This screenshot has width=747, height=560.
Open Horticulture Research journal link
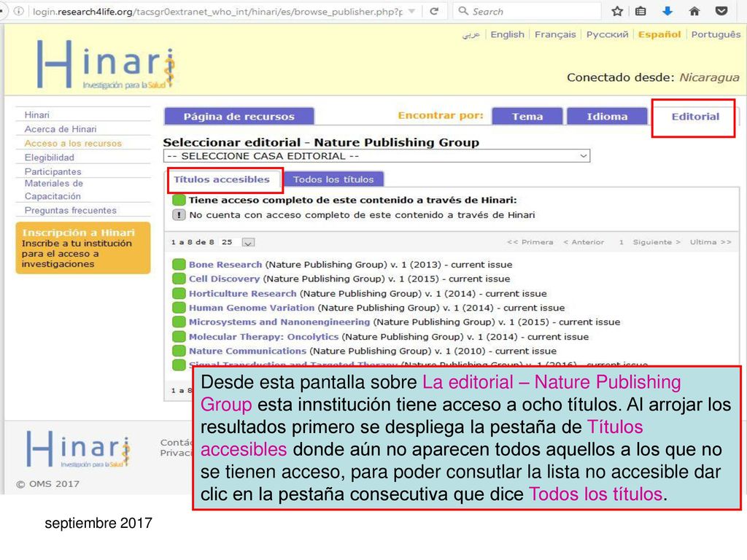(242, 293)
